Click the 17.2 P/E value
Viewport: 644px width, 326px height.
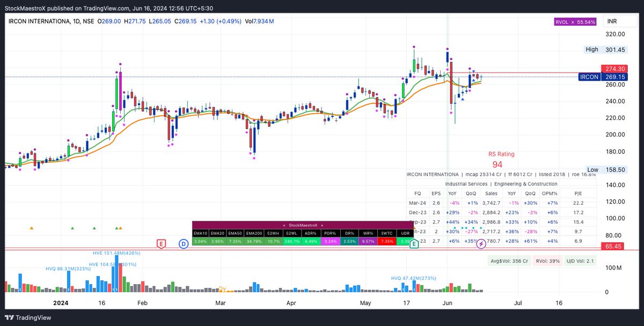(577, 212)
